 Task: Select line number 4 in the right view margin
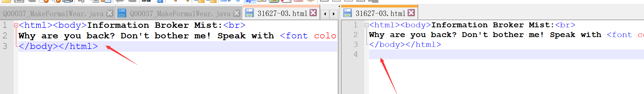tap(356, 54)
